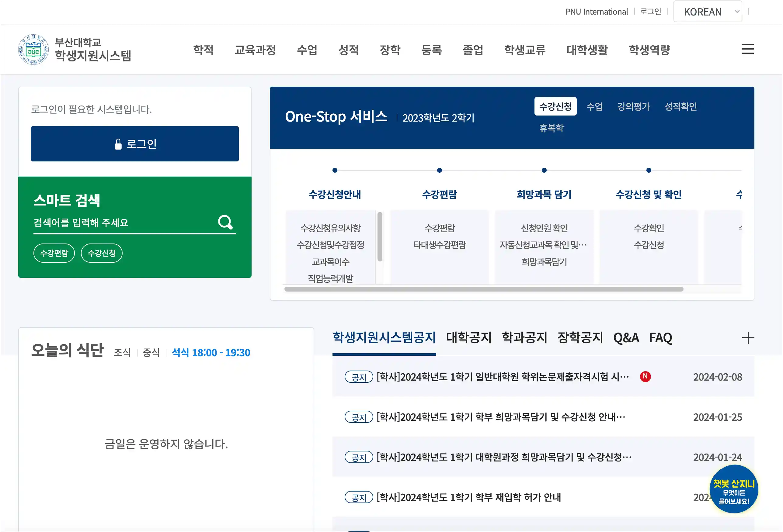Switch to the 강의평가 One-Stop tab
This screenshot has height=532, width=783.
tap(633, 107)
